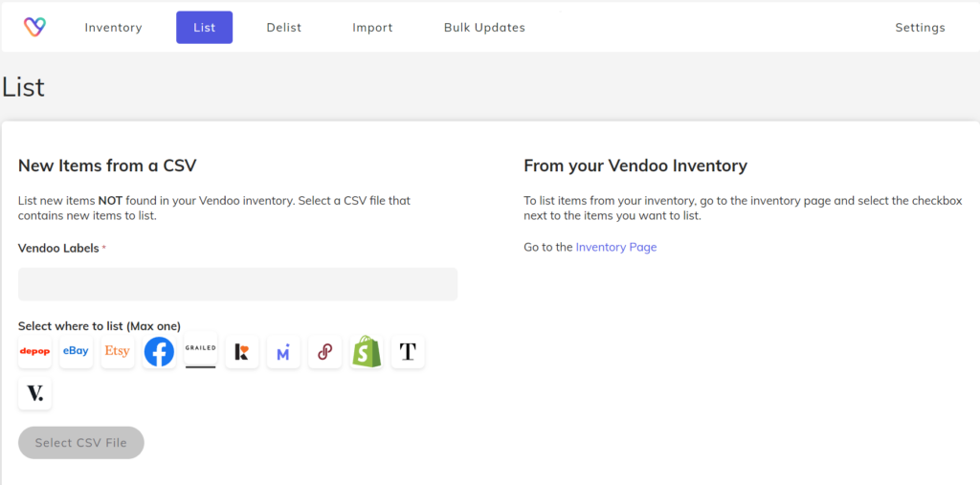Select the Tradesy T icon

pos(408,352)
